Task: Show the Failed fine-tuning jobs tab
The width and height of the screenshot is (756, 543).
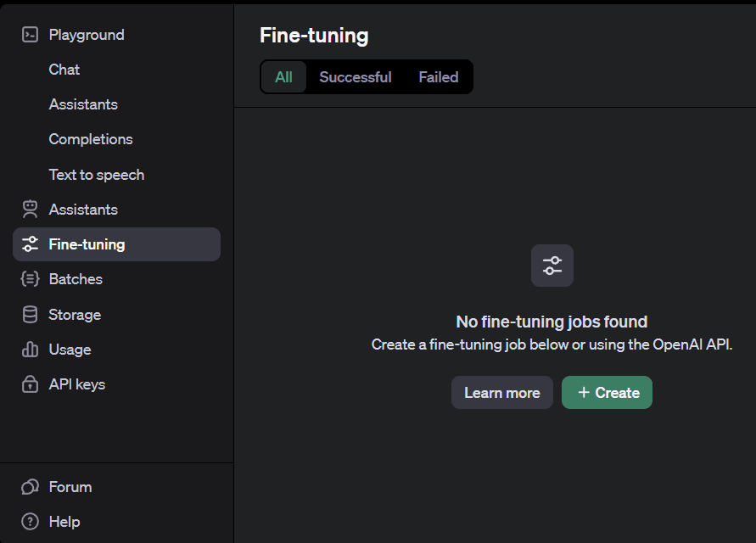Action: point(438,77)
